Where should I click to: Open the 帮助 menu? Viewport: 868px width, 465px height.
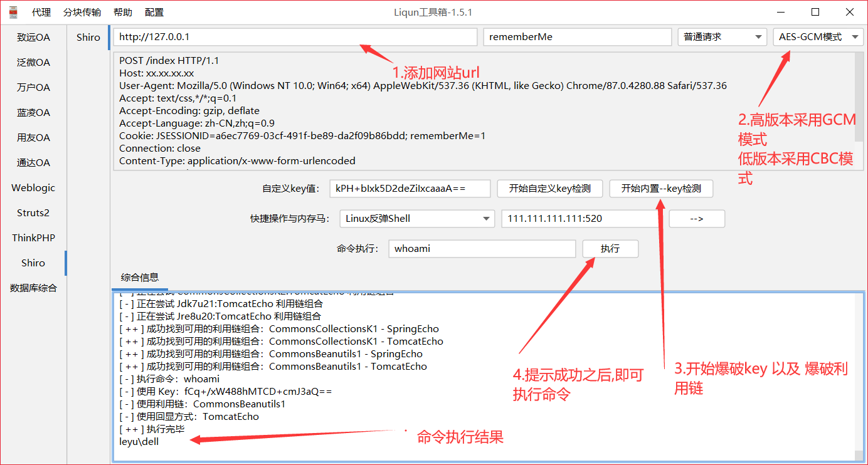click(123, 12)
